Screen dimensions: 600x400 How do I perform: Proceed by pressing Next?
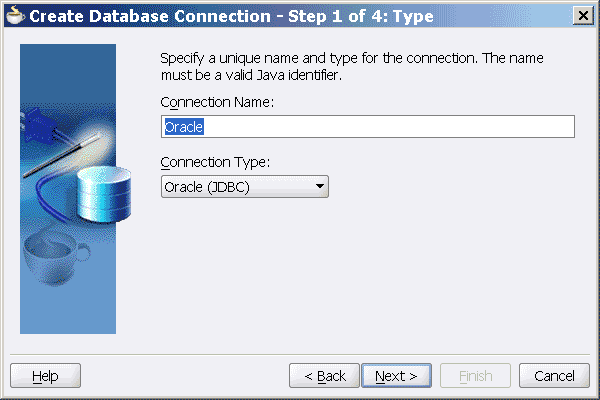[396, 376]
